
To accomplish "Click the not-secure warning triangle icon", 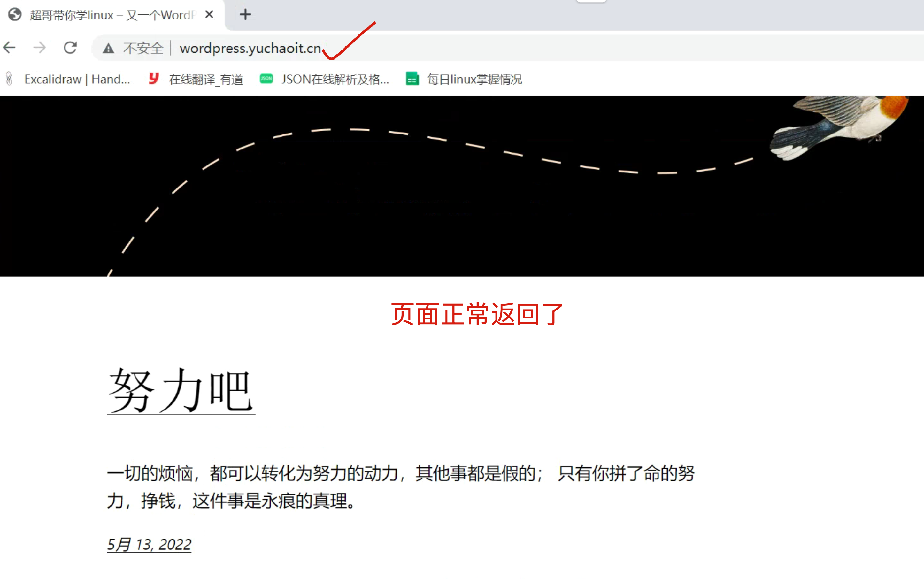I will (109, 48).
